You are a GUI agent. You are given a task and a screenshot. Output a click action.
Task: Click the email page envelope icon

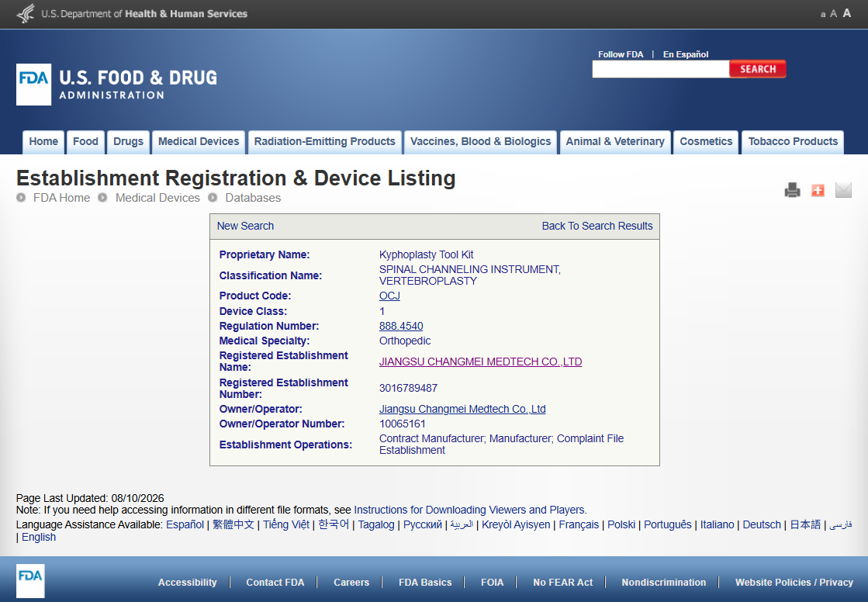pos(843,190)
